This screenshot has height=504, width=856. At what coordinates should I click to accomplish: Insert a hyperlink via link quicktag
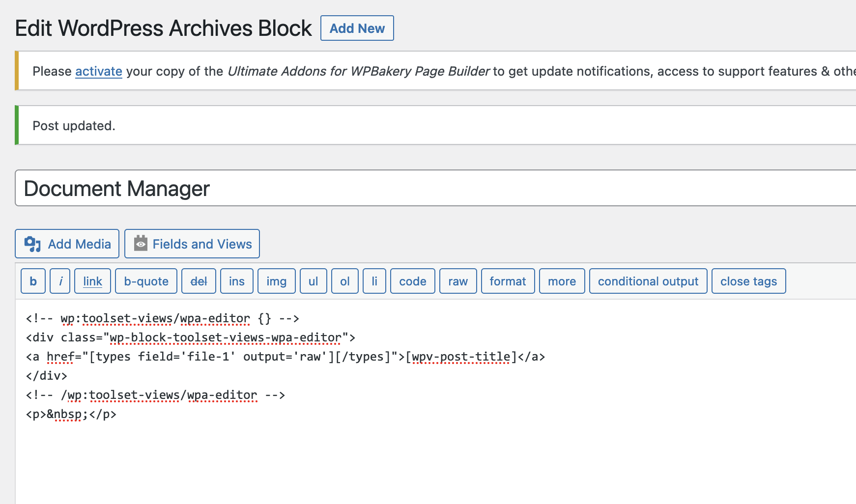(92, 281)
